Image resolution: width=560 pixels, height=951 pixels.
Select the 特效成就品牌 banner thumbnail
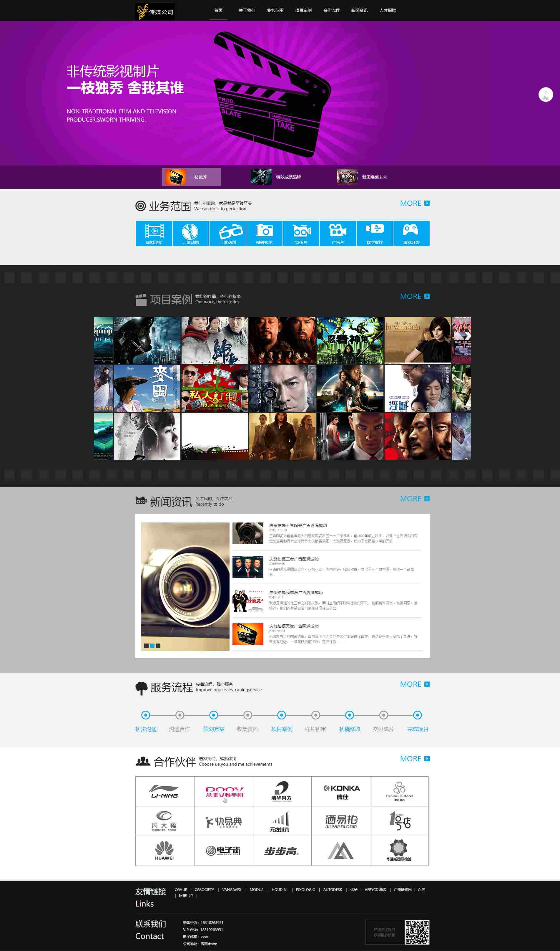coord(276,177)
